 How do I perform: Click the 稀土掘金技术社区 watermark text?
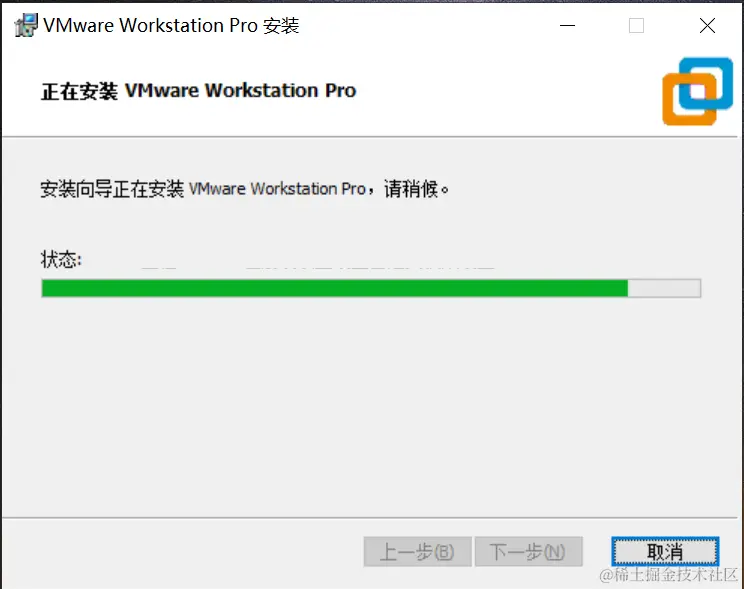point(668,575)
